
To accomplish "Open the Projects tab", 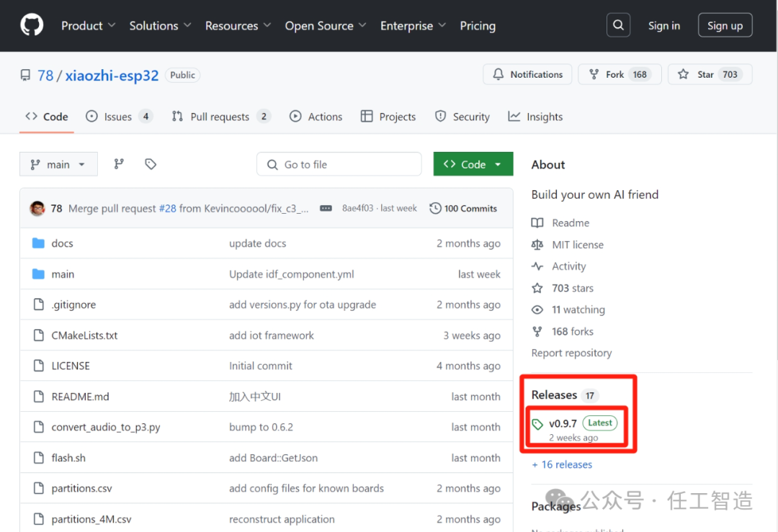I will coord(388,117).
